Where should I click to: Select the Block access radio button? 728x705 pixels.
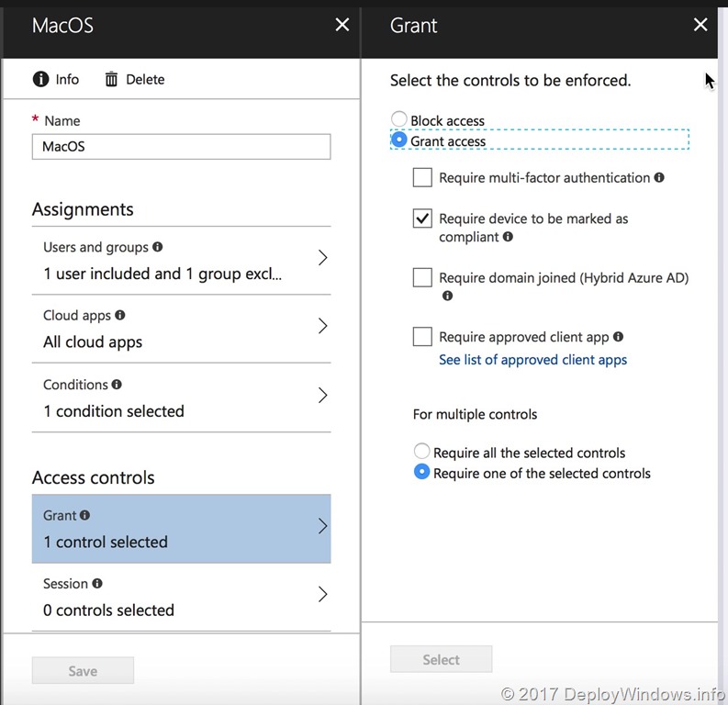point(399,119)
